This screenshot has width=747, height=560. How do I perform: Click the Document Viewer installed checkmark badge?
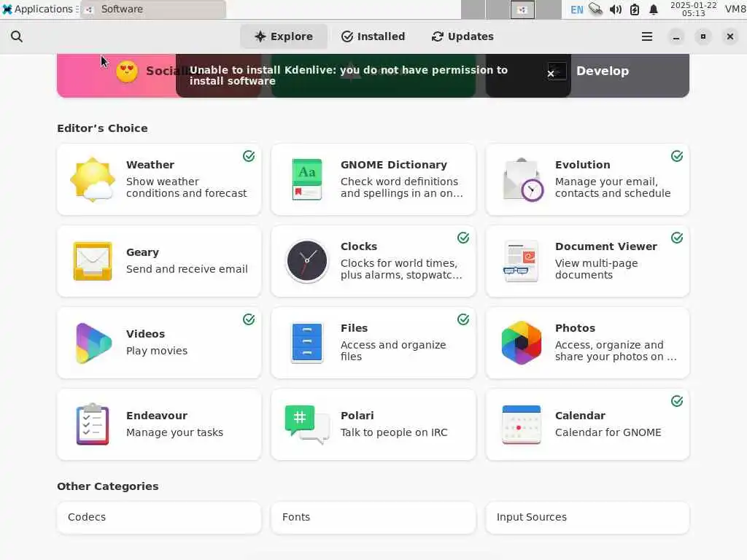(x=677, y=238)
